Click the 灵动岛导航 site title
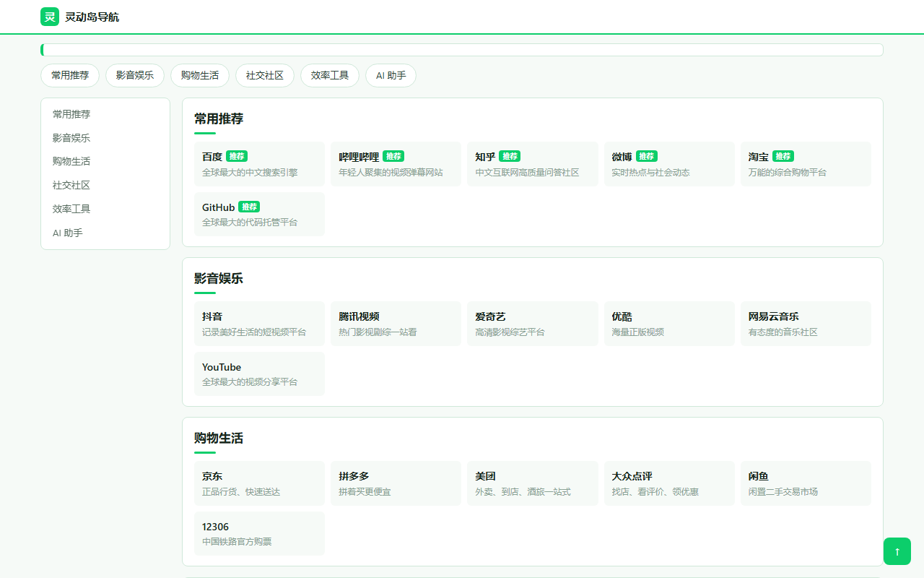This screenshot has height=578, width=924. click(x=92, y=17)
